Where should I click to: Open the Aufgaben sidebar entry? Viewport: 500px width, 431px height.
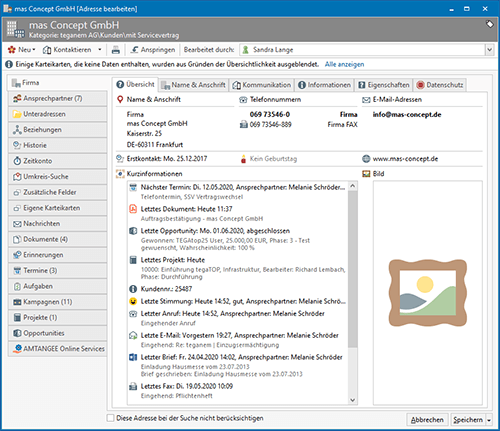pyautogui.click(x=57, y=286)
